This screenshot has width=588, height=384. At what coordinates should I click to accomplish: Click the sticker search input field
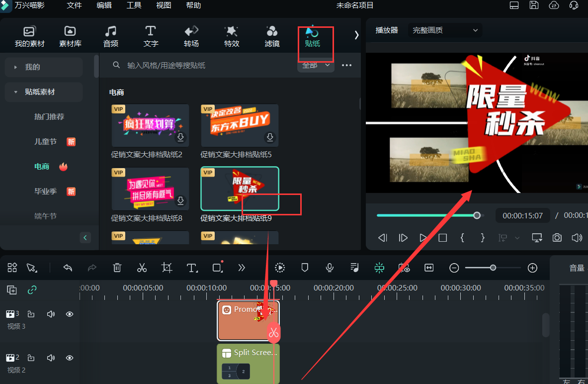point(202,65)
